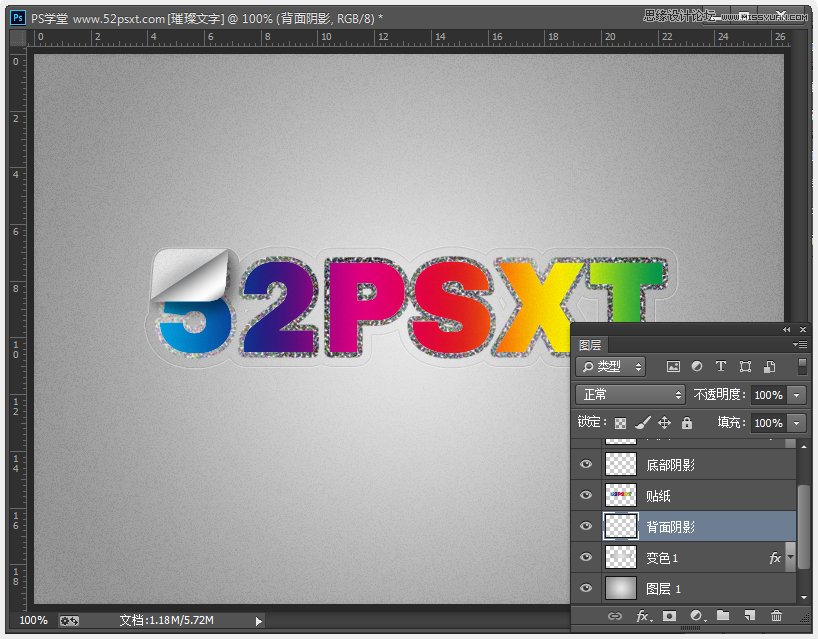The width and height of the screenshot is (818, 639).
Task: Open the 不透明度 opacity slider arrow
Action: click(797, 395)
